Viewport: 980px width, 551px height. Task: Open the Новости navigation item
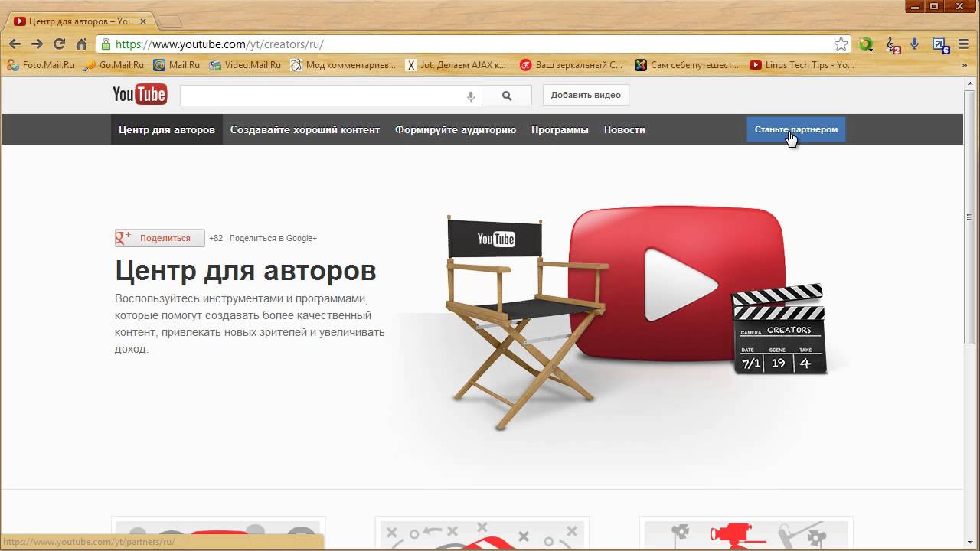tap(624, 129)
